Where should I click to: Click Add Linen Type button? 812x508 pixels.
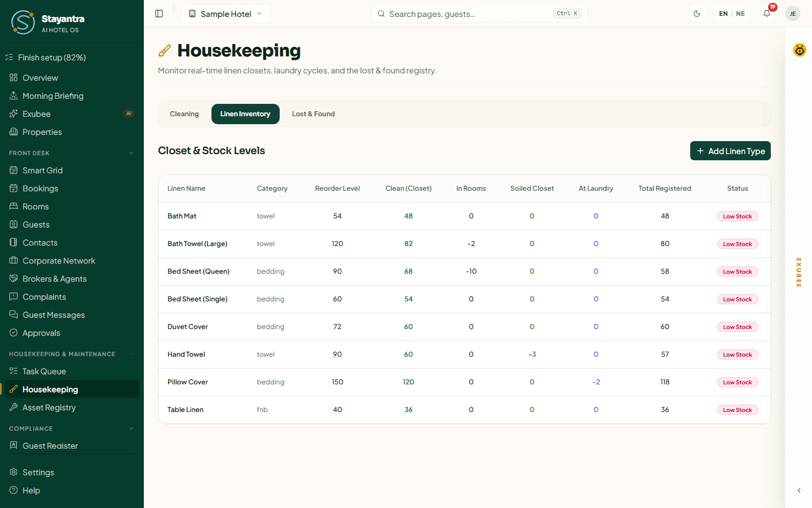[730, 151]
